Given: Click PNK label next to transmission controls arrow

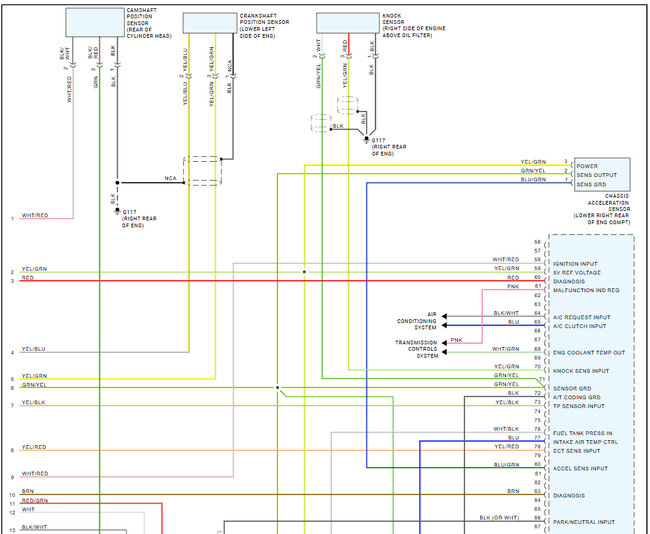Looking at the screenshot, I should click(x=456, y=340).
